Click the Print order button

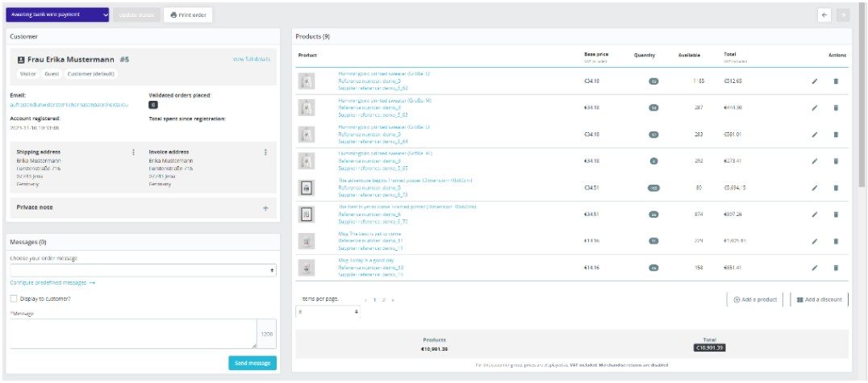coord(188,15)
